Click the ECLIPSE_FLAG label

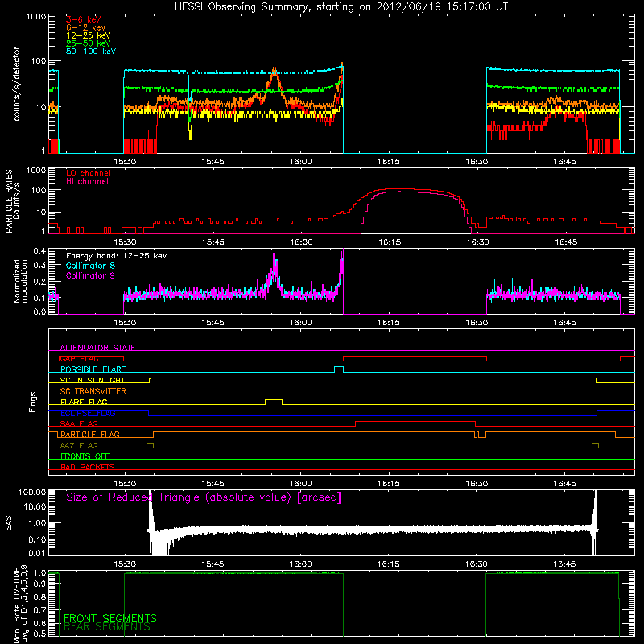pyautogui.click(x=88, y=413)
